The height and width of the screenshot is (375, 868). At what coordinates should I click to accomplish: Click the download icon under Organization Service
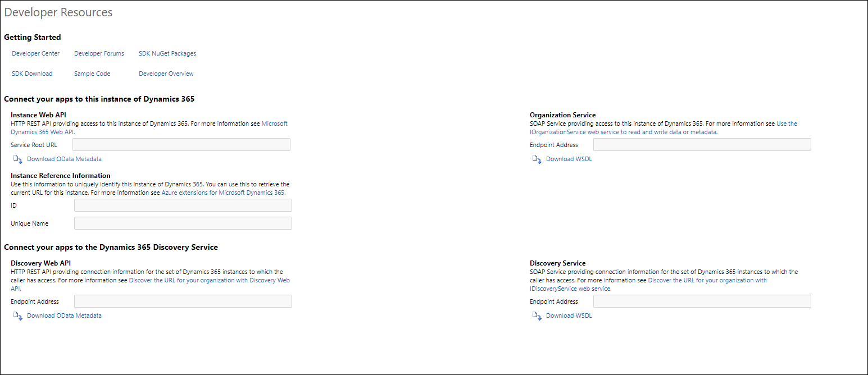[x=537, y=159]
